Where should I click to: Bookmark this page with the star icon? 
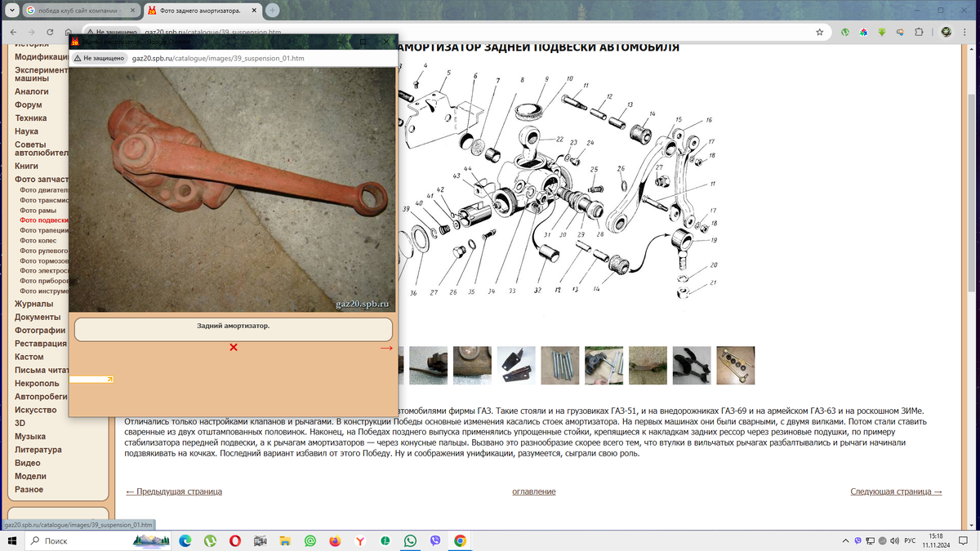(819, 32)
